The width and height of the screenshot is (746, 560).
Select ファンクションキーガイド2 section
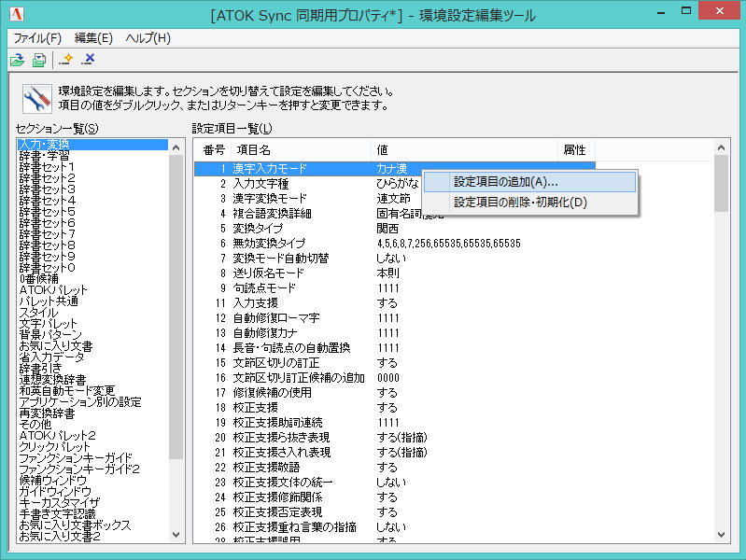92,469
